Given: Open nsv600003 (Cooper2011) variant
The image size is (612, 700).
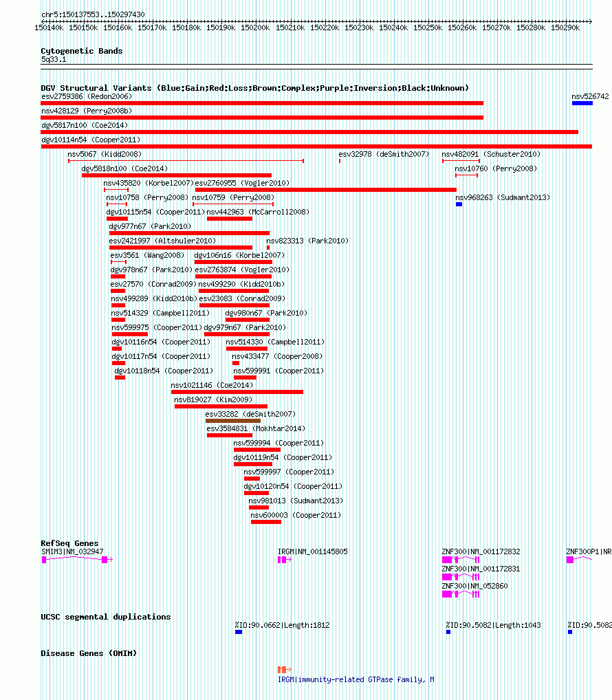Looking at the screenshot, I should 296,515.
